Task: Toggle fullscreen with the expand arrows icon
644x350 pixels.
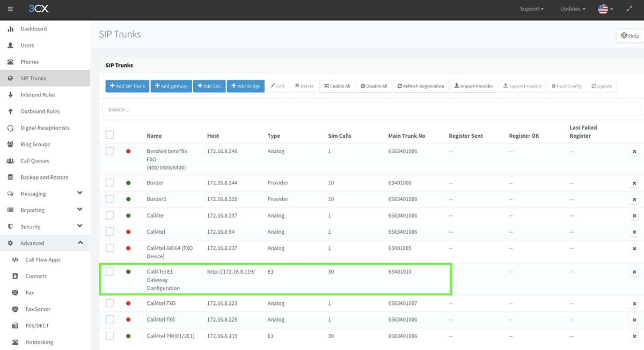Action: [629, 9]
